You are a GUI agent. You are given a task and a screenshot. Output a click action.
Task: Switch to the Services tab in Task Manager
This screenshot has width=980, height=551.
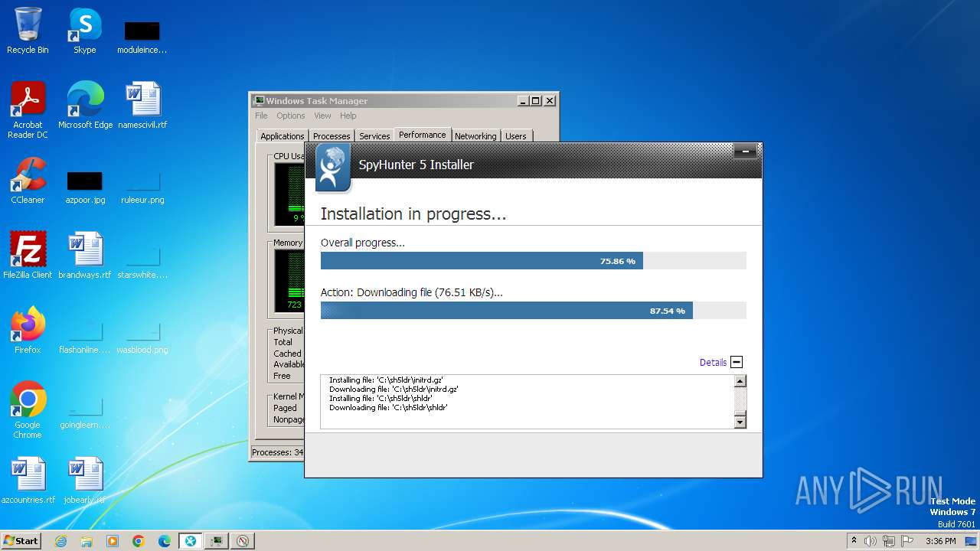(x=374, y=136)
